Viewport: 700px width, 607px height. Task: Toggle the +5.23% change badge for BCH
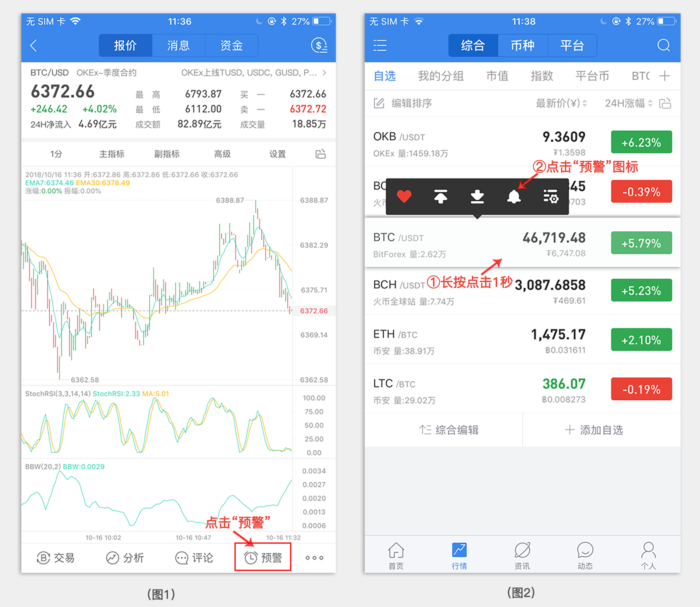(641, 290)
